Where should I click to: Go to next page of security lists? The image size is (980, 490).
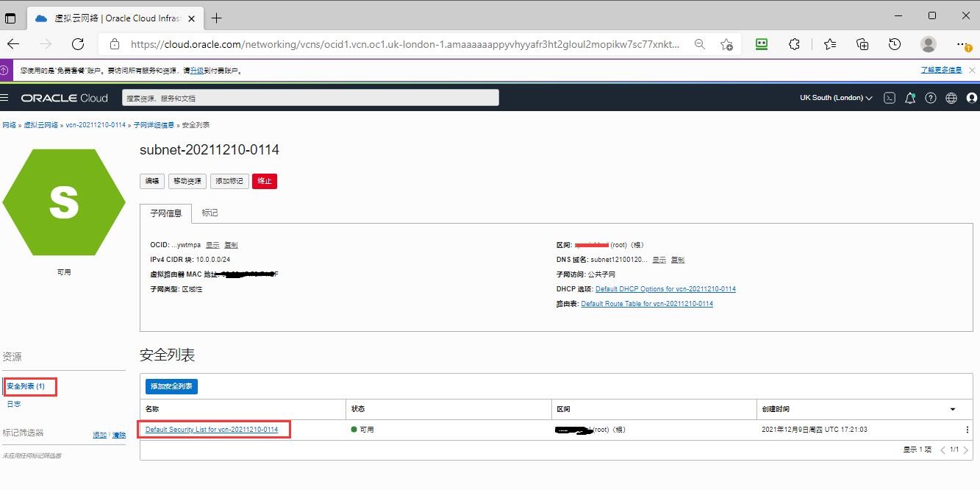point(966,450)
